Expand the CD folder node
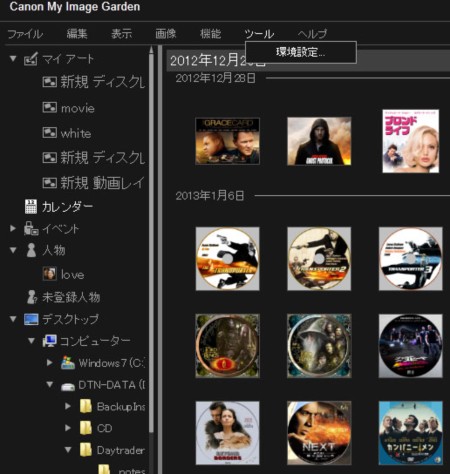 tap(68, 428)
